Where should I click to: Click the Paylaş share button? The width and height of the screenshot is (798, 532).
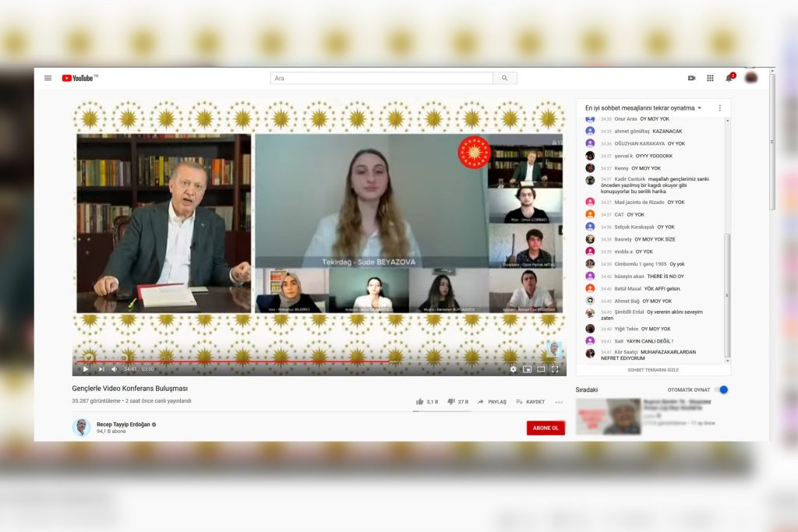[x=492, y=402]
